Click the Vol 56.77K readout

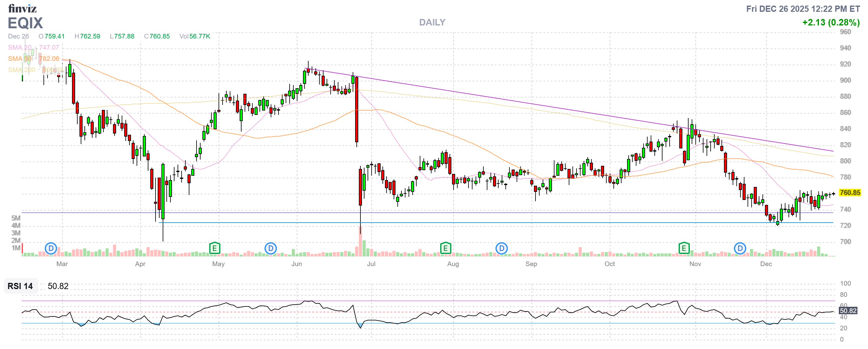[195, 36]
